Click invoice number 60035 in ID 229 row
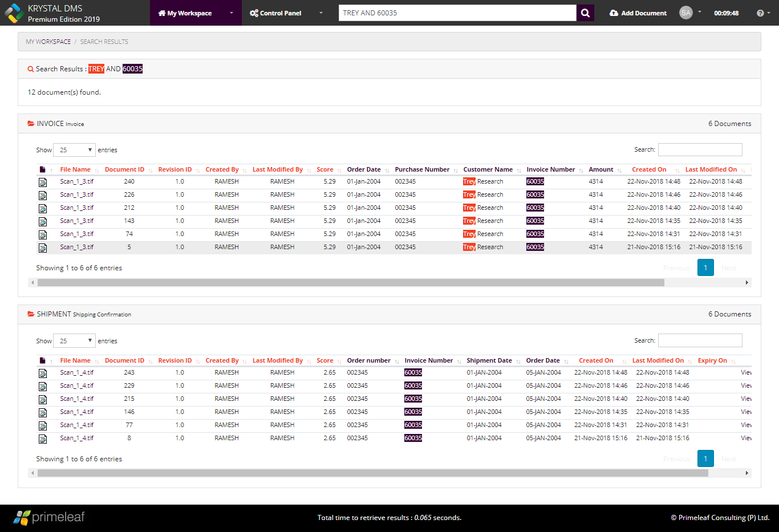779x532 pixels. click(413, 386)
